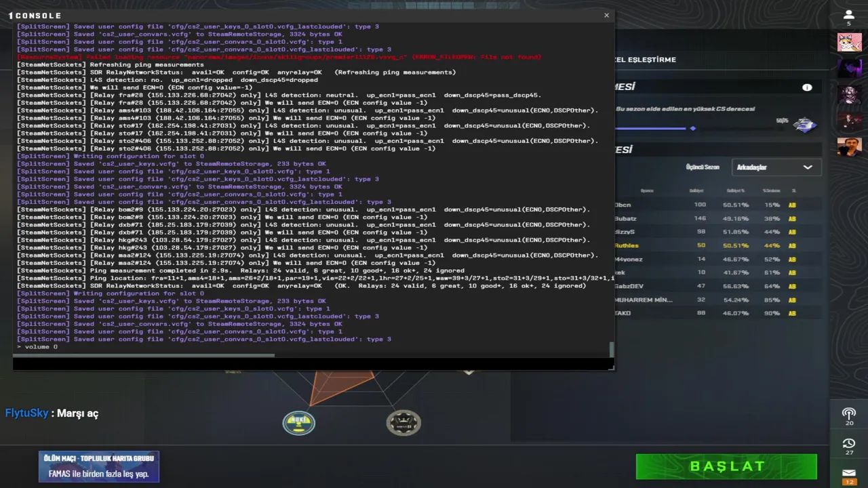The width and height of the screenshot is (868, 488).
Task: Click the rating progress bar diamond marker
Action: point(692,128)
